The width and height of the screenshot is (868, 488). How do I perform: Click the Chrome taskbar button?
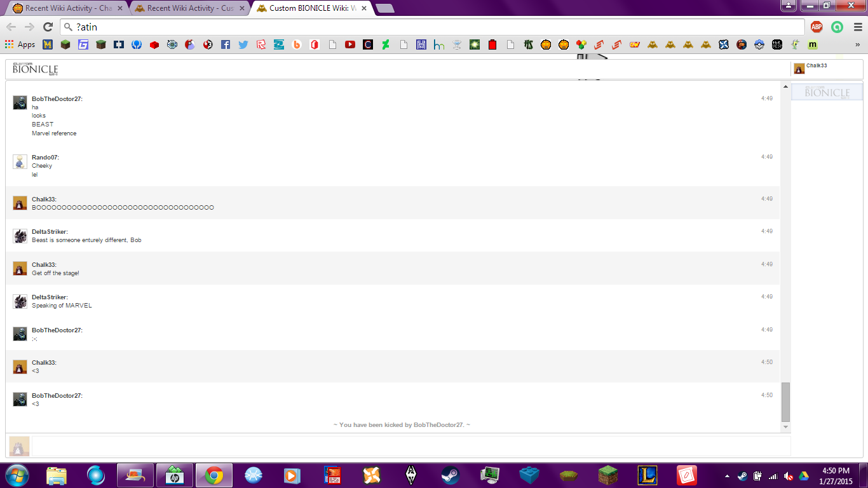(214, 475)
